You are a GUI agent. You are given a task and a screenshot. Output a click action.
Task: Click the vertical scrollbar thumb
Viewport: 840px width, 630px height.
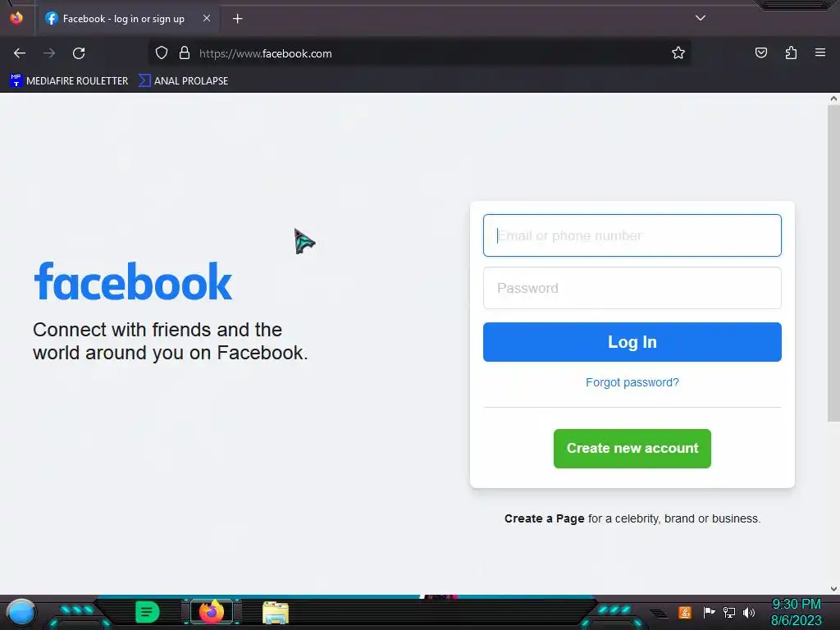tap(833, 262)
